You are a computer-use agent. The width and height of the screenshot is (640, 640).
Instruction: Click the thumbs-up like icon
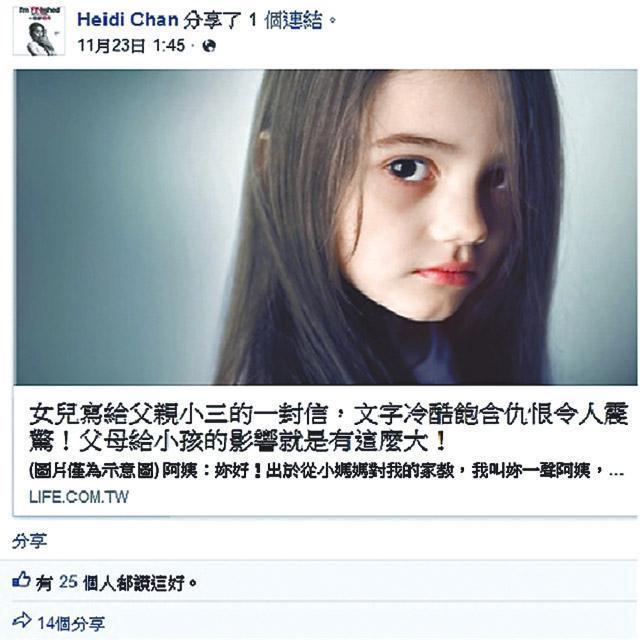coord(22,580)
